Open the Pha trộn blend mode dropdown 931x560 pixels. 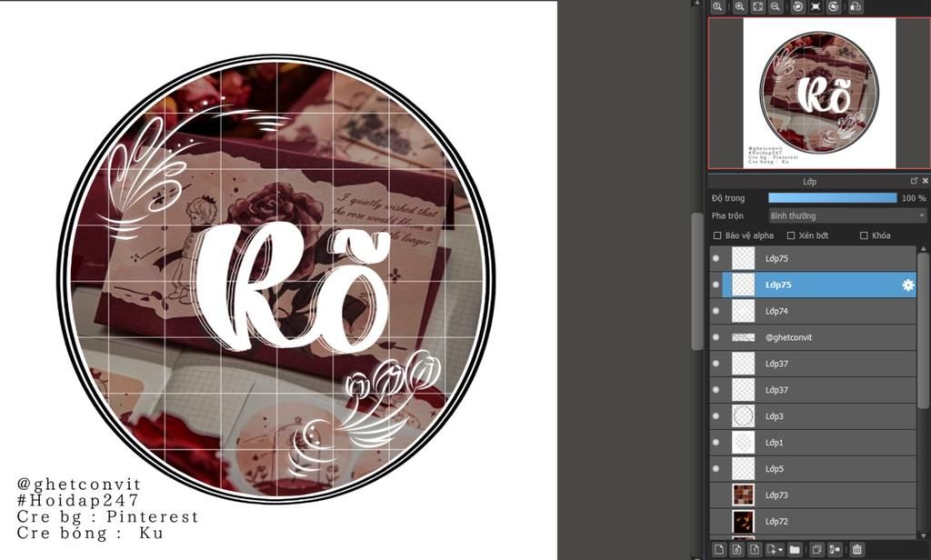click(x=847, y=215)
